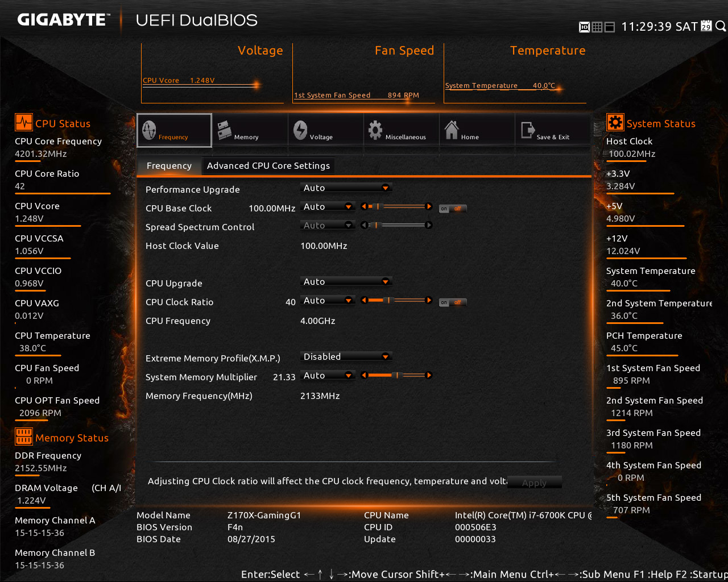Click the window layout icon in the top bar
Viewport: 728px width, 582px height.
click(x=609, y=27)
